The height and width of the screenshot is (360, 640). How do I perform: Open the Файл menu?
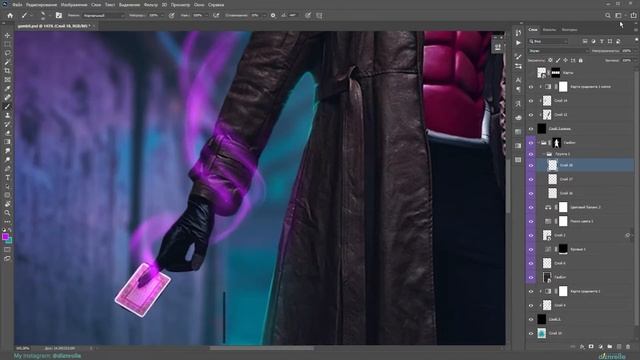pos(17,5)
